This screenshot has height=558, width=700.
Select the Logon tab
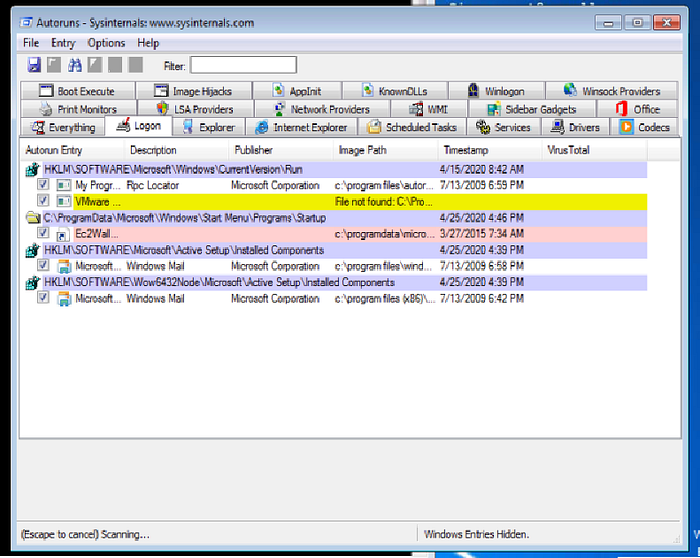pos(138,126)
